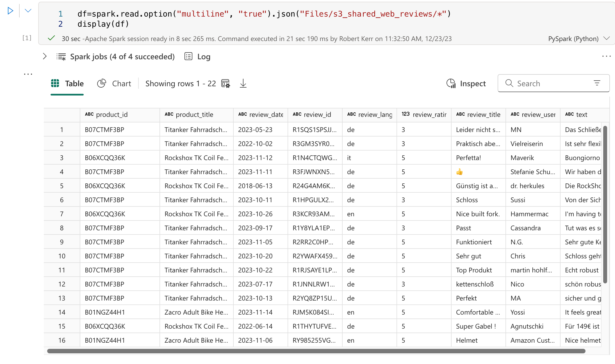Viewport: 615px width, 364px height.
Task: Expand the Spark jobs section
Action: coord(45,56)
